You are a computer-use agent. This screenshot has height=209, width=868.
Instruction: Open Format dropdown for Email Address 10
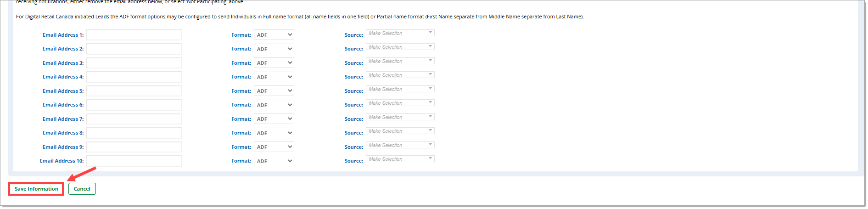(274, 161)
